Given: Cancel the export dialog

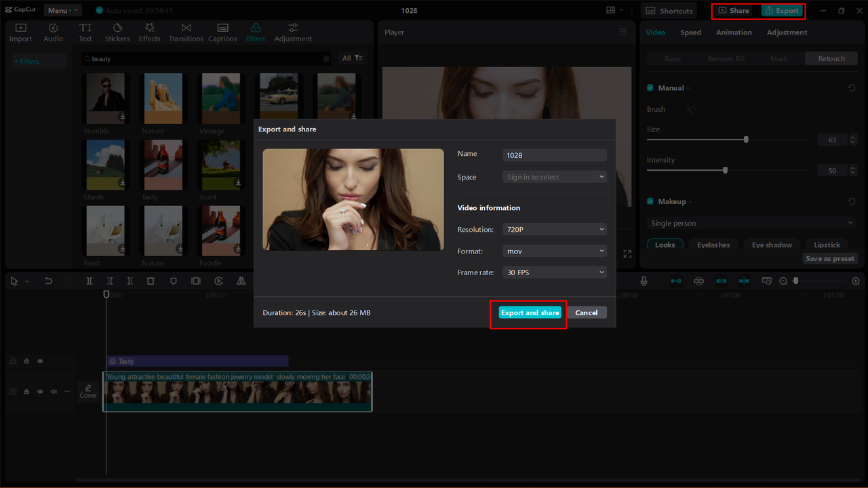Looking at the screenshot, I should pos(586,312).
